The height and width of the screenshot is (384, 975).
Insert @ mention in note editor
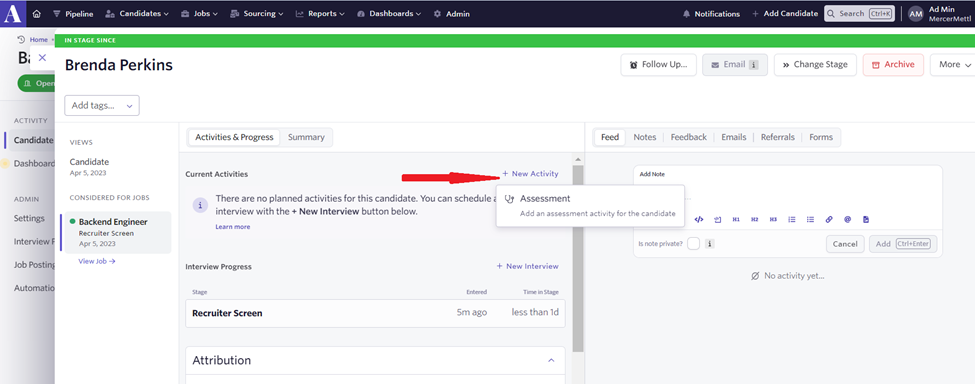click(848, 219)
